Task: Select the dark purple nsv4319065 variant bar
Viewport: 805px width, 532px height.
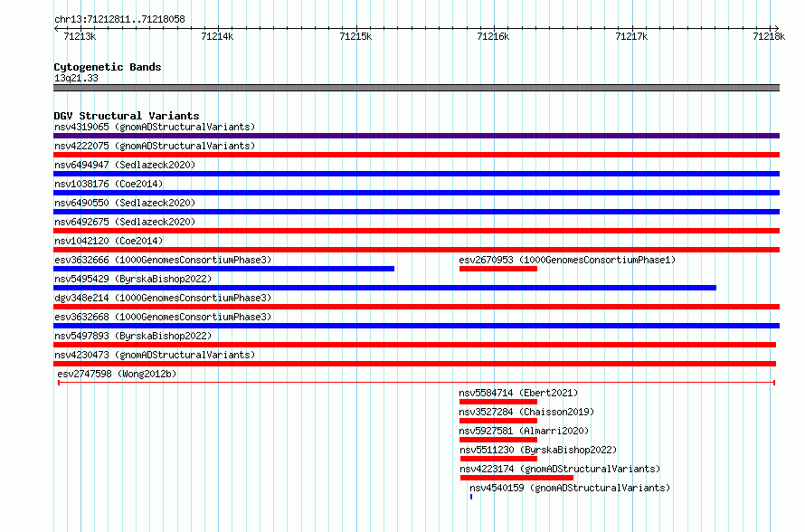Action: pyautogui.click(x=416, y=136)
